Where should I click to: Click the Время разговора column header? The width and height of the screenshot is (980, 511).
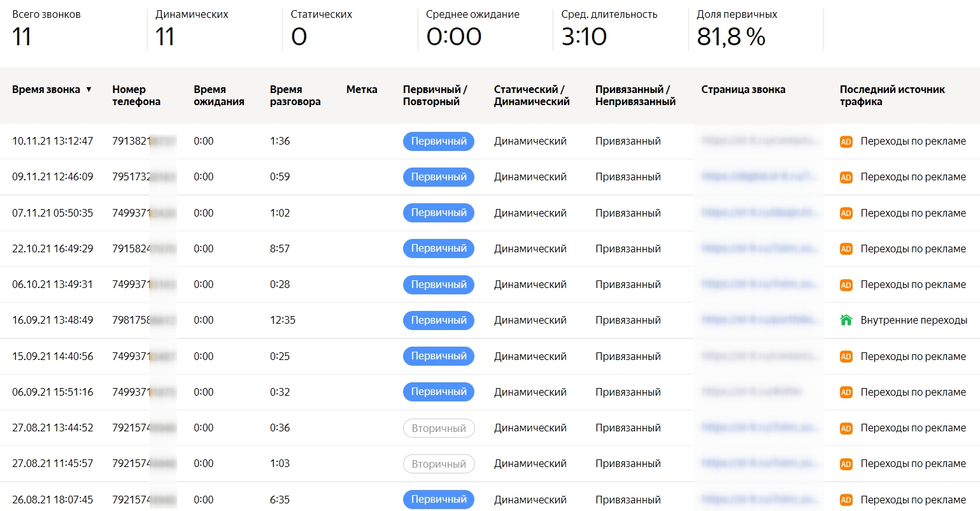click(295, 96)
